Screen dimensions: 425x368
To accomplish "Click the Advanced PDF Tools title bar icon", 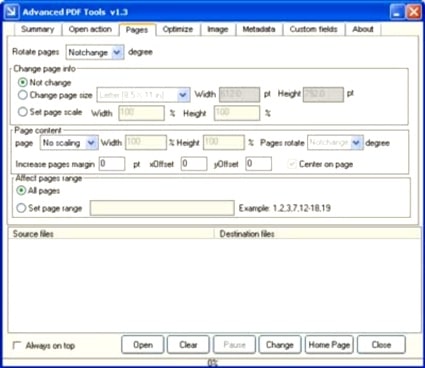I will point(11,12).
